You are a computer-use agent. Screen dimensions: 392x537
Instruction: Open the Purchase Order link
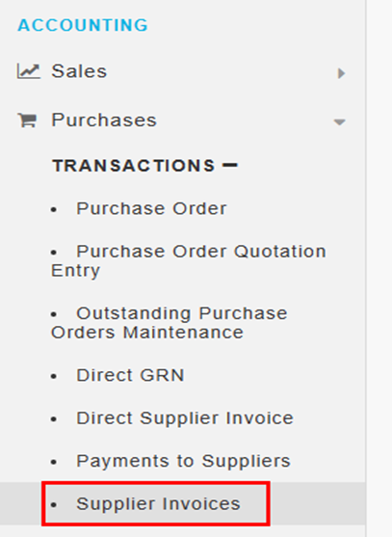(x=151, y=208)
